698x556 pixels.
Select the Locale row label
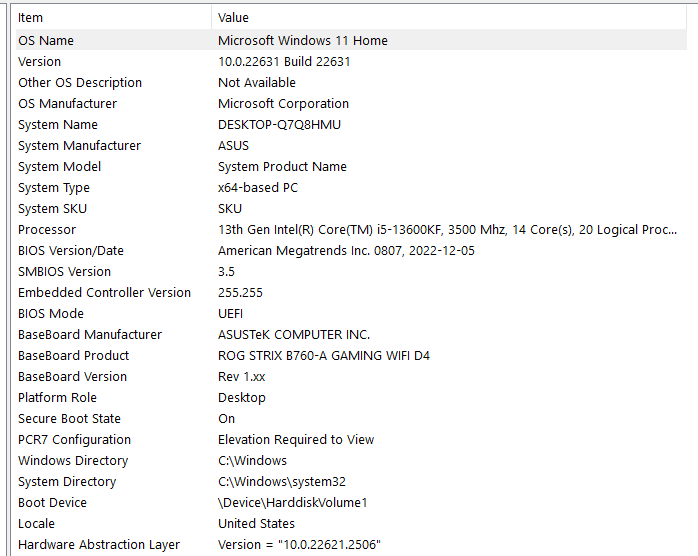pyautogui.click(x=37, y=524)
